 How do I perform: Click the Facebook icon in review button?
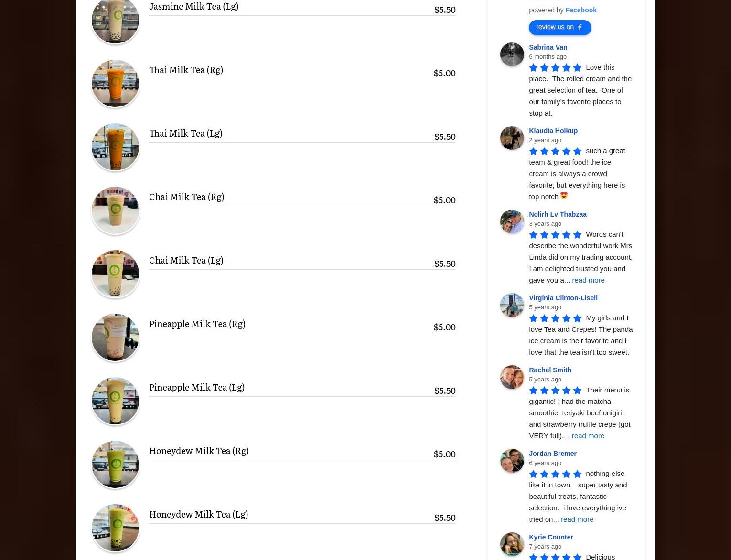[580, 27]
